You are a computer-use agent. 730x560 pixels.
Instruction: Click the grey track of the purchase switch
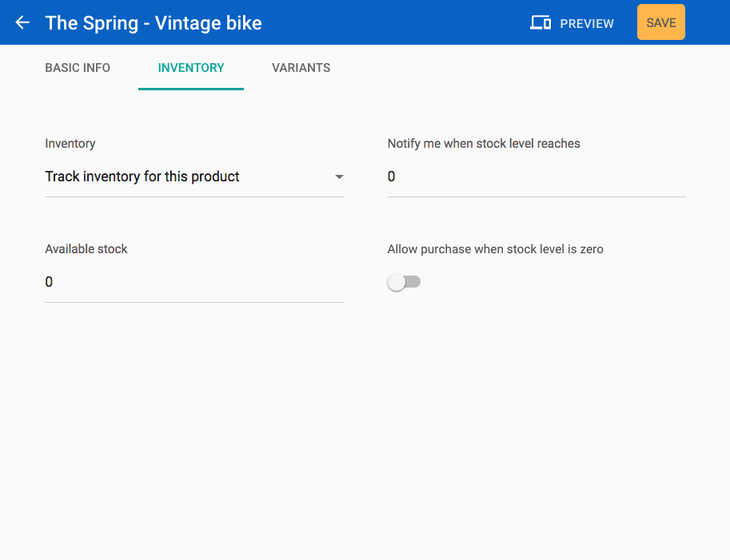click(x=413, y=282)
